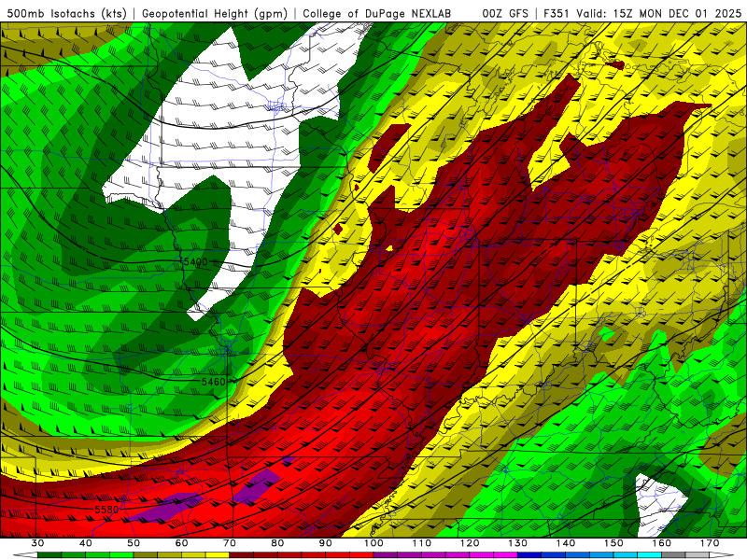The image size is (747, 560).
Task: Click the 60 knot legend label
Action: tap(181, 543)
